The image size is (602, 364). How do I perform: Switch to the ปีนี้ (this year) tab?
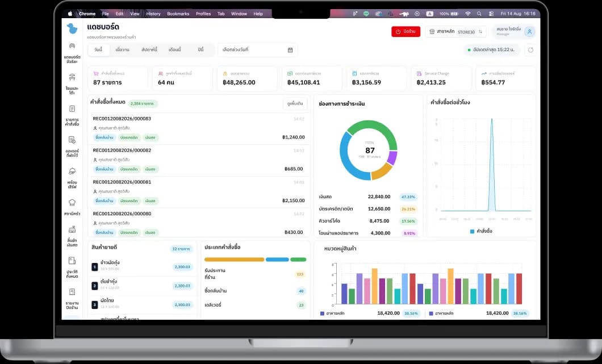point(200,49)
